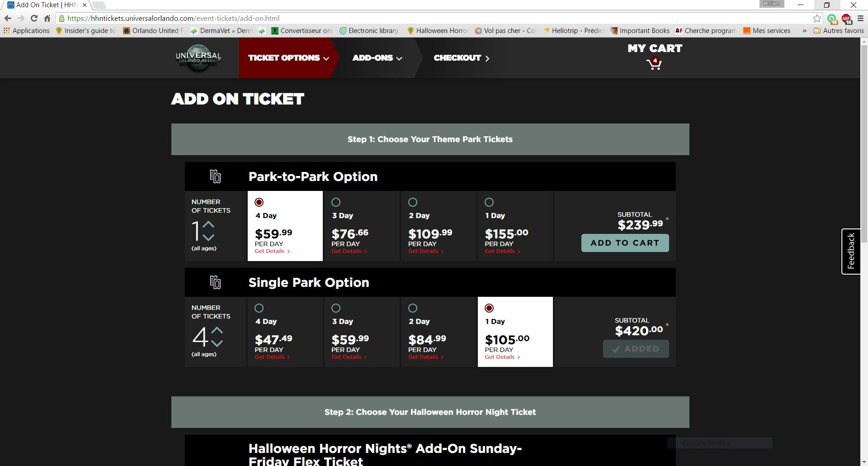Go to the browser home page icon
This screenshot has height=466, width=868.
point(47,19)
